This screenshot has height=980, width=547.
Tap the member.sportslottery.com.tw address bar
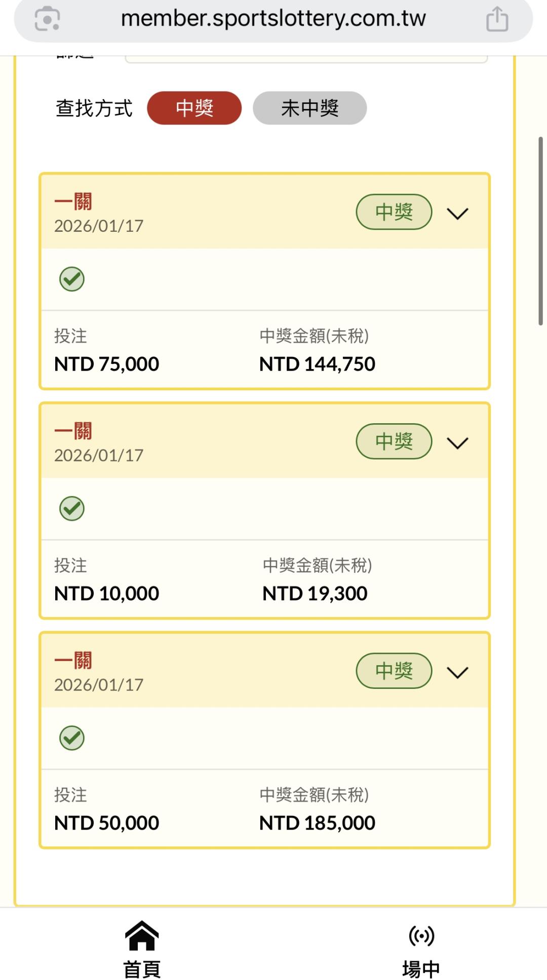pos(273,19)
